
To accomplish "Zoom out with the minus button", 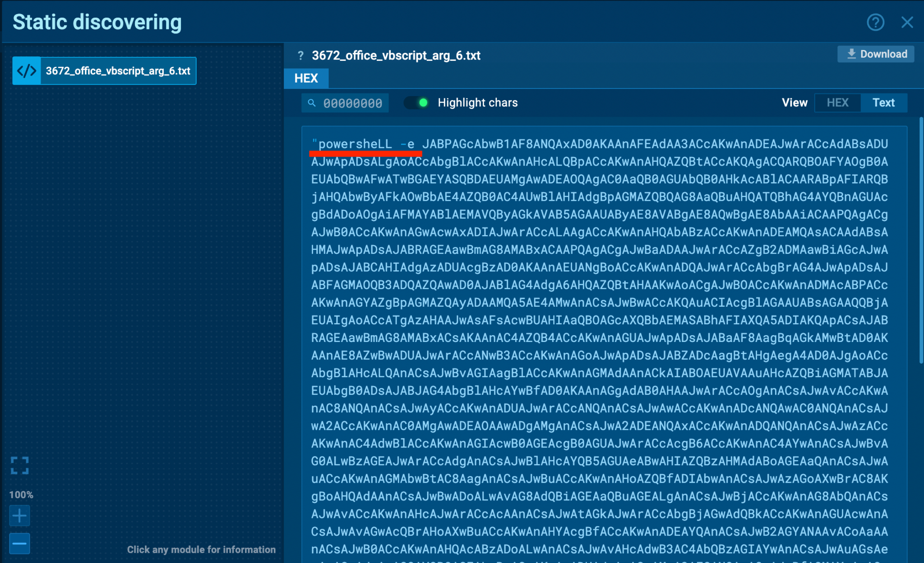I will [19, 543].
